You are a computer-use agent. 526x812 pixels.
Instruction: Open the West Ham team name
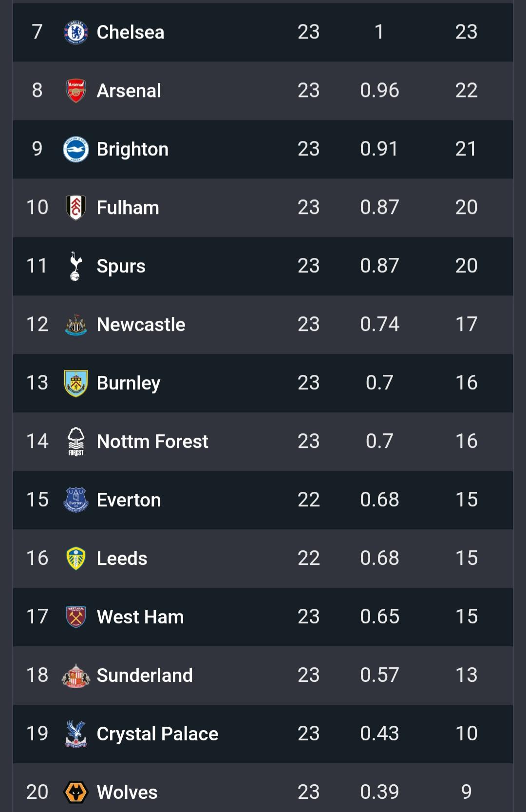[140, 617]
